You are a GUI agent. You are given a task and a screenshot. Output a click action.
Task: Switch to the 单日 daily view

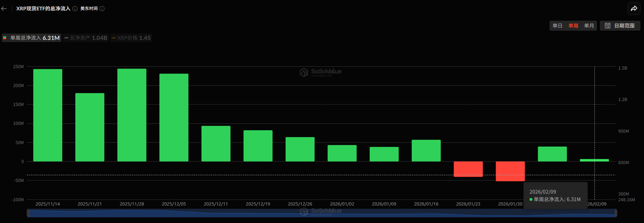[x=557, y=26]
